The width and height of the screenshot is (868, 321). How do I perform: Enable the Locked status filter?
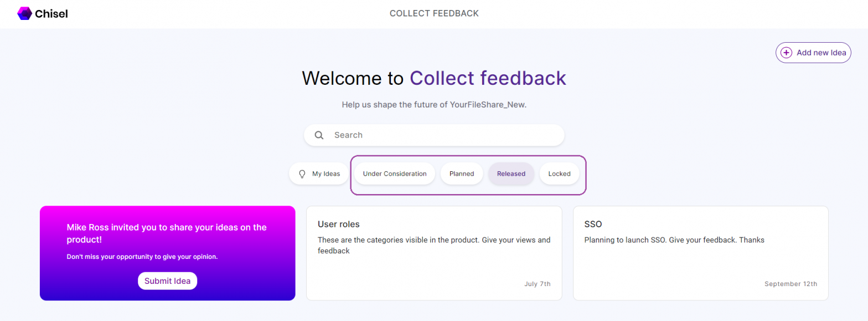tap(559, 174)
